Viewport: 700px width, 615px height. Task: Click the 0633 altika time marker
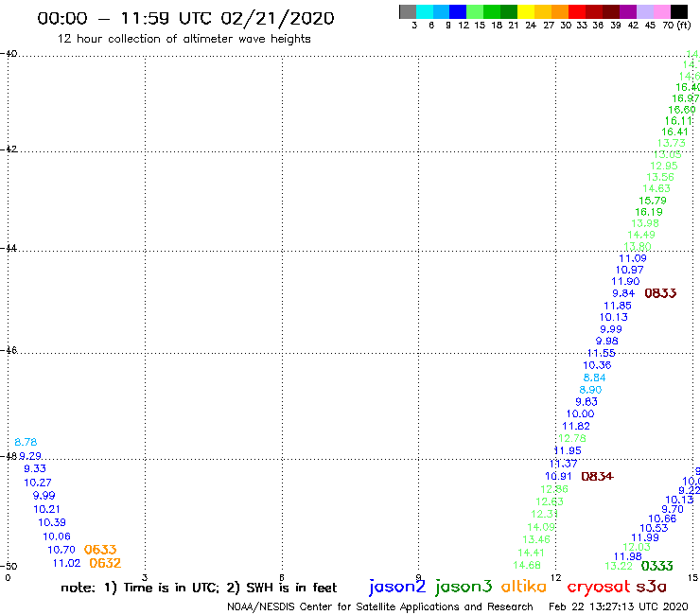click(100, 550)
